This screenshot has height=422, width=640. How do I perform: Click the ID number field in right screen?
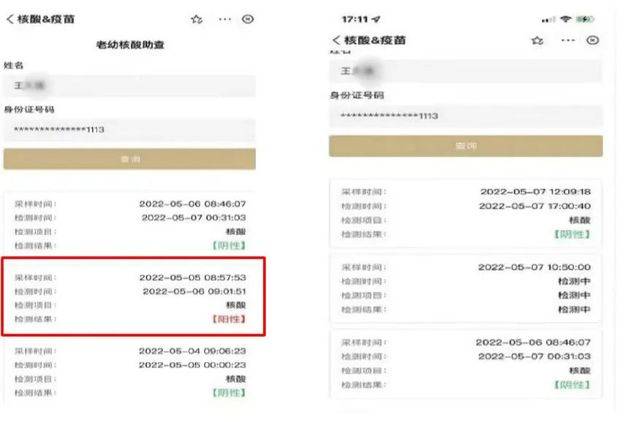pos(466,116)
